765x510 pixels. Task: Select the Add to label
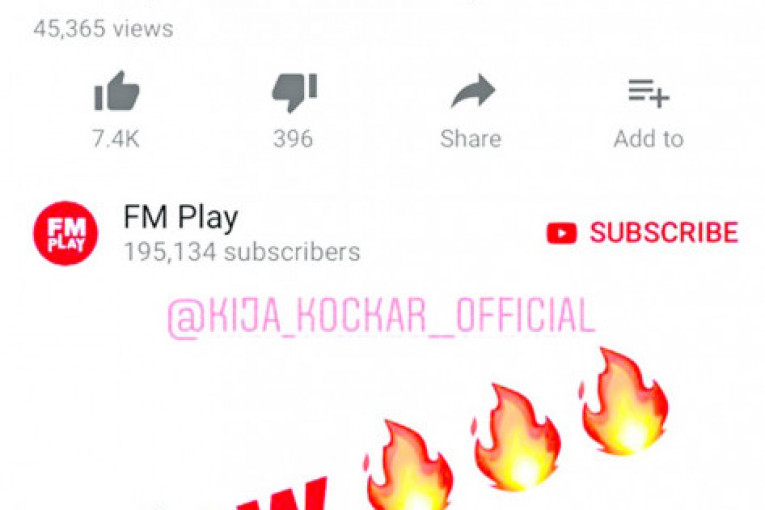[648, 139]
